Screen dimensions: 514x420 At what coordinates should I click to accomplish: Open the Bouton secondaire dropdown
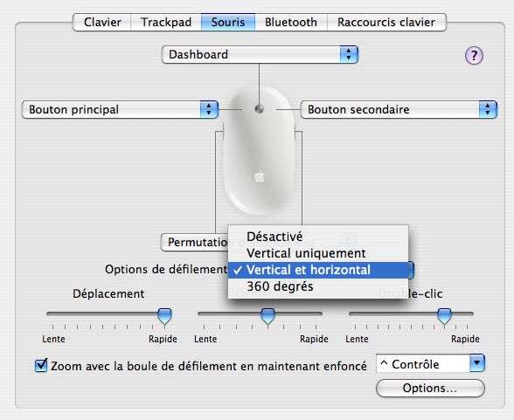(x=399, y=109)
